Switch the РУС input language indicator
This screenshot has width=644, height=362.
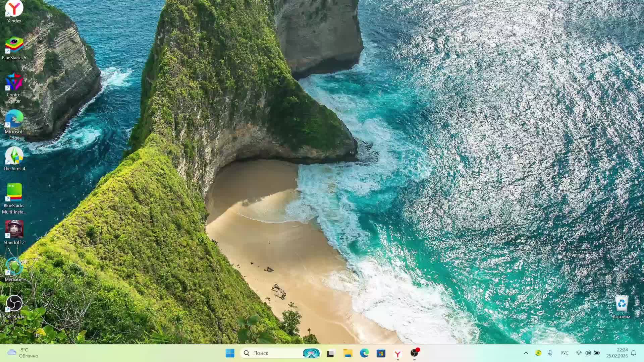(x=564, y=353)
